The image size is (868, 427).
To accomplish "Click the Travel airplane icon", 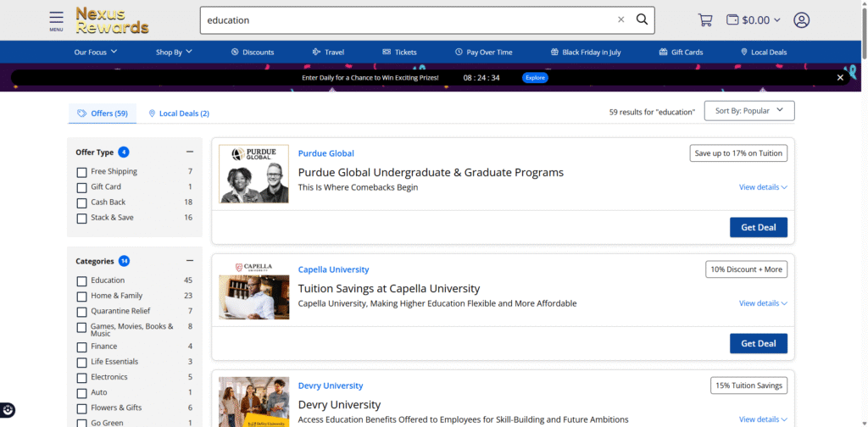I will 317,52.
